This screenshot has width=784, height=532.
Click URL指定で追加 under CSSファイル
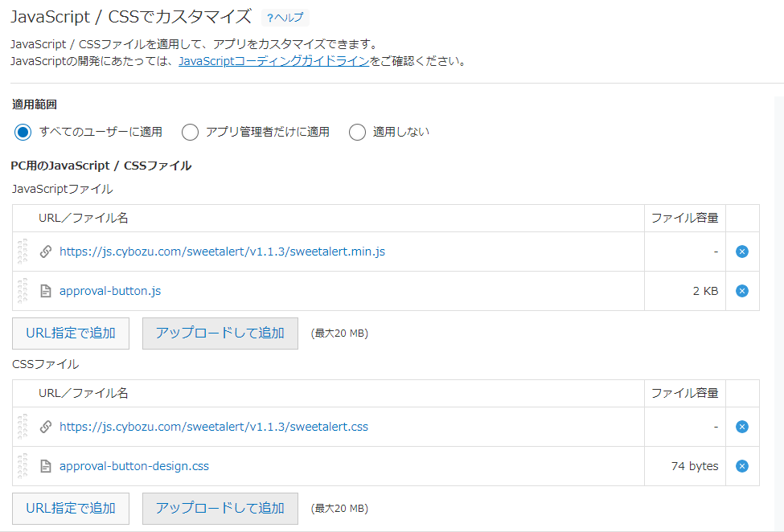pos(71,509)
